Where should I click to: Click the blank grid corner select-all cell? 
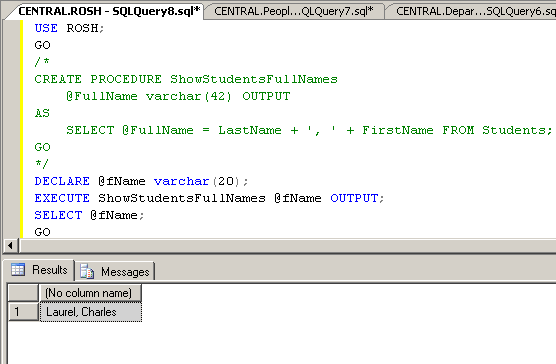[23, 293]
